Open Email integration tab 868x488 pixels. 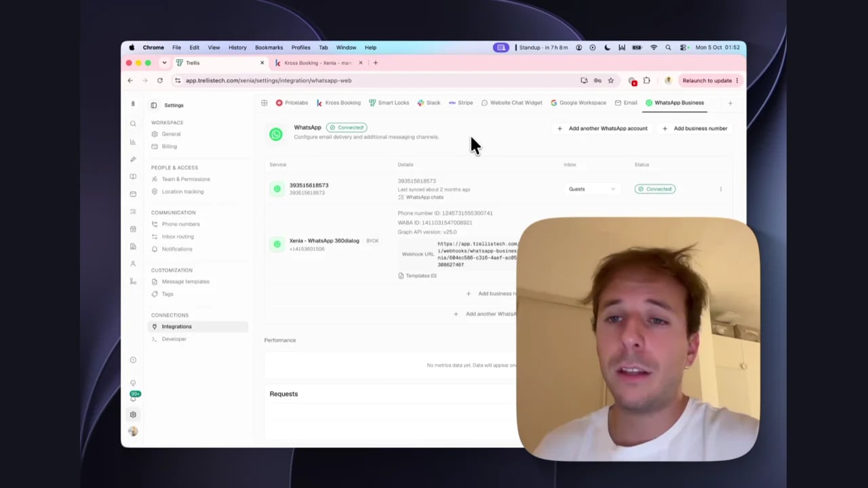(626, 103)
